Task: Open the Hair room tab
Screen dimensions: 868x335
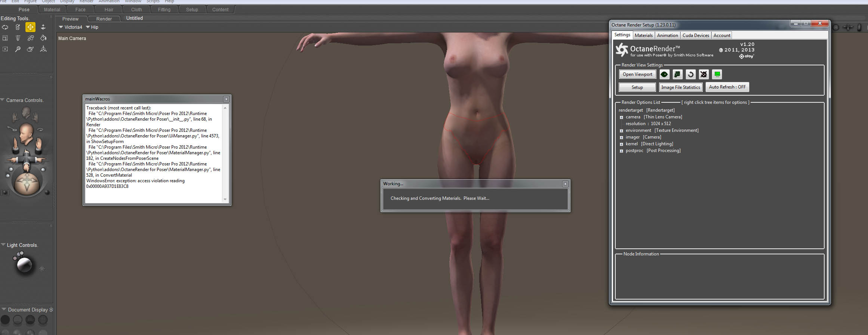Action: (109, 10)
